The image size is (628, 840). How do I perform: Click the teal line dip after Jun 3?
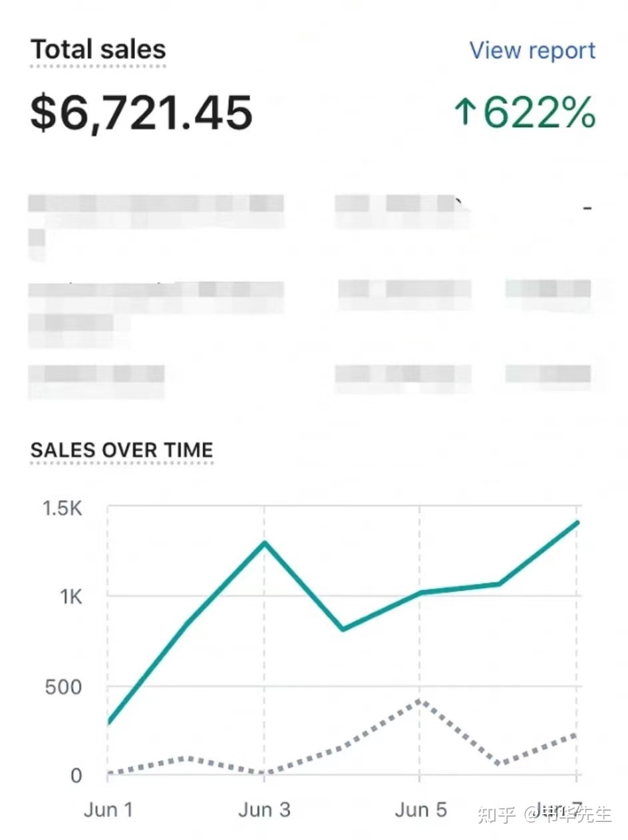point(342,629)
